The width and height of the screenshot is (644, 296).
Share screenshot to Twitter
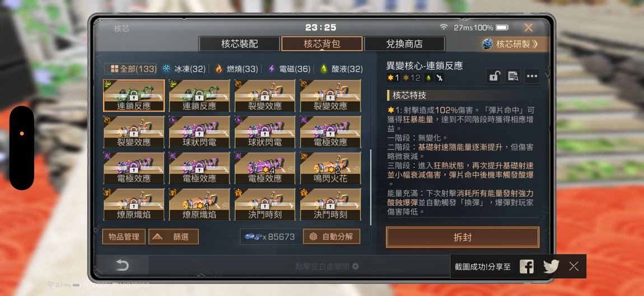[551, 266]
